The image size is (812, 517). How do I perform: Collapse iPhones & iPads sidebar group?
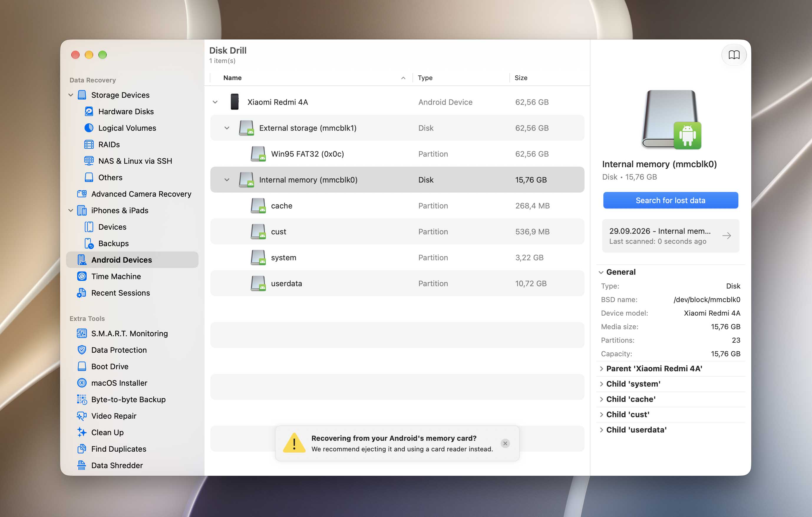[71, 211]
